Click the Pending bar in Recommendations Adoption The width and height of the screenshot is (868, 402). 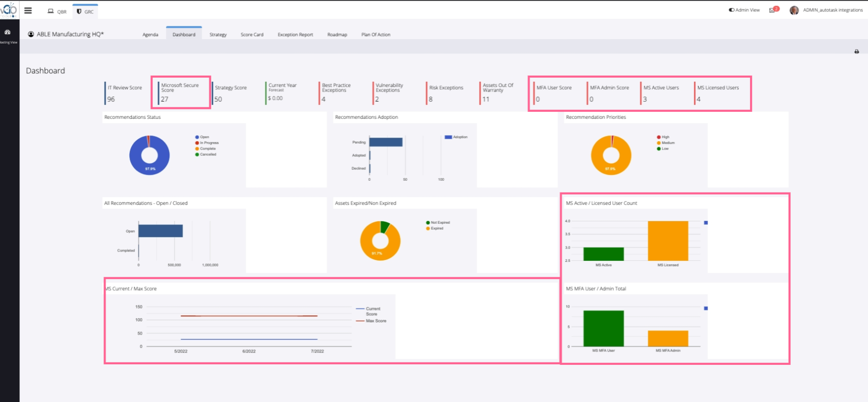tap(386, 142)
